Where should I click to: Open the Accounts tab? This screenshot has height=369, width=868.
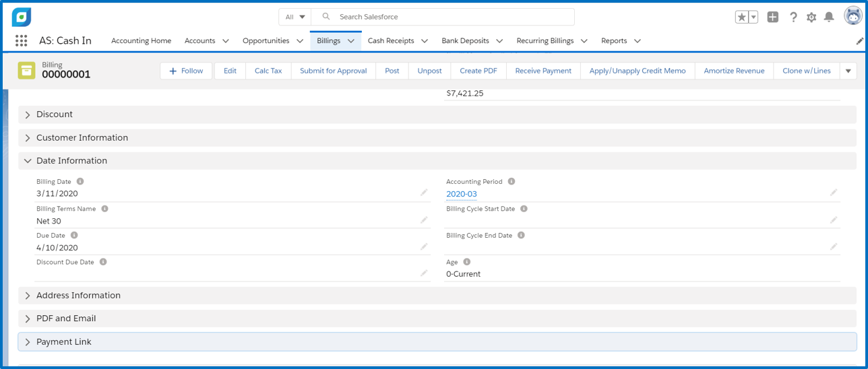click(199, 41)
